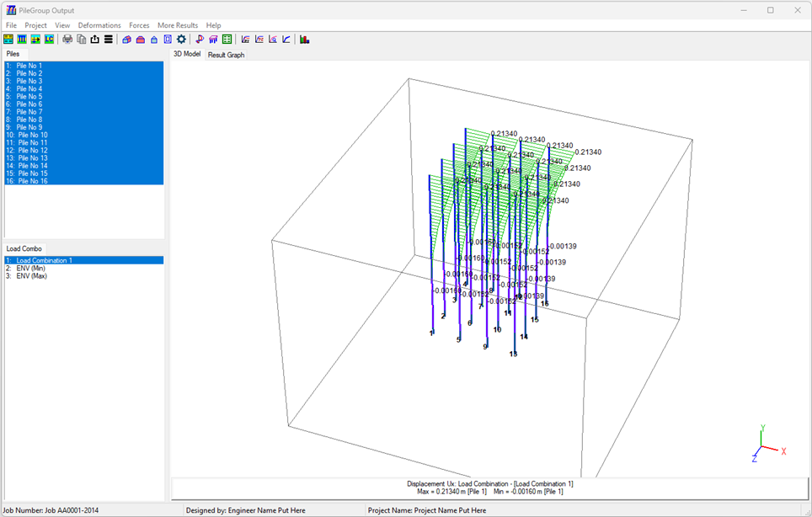Switch to the 3D Model tab
Screen dimensions: 812x517
click(187, 54)
